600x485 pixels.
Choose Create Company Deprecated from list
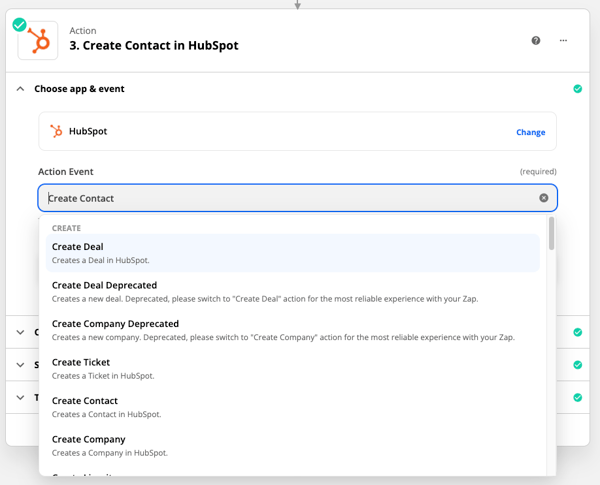(293, 330)
